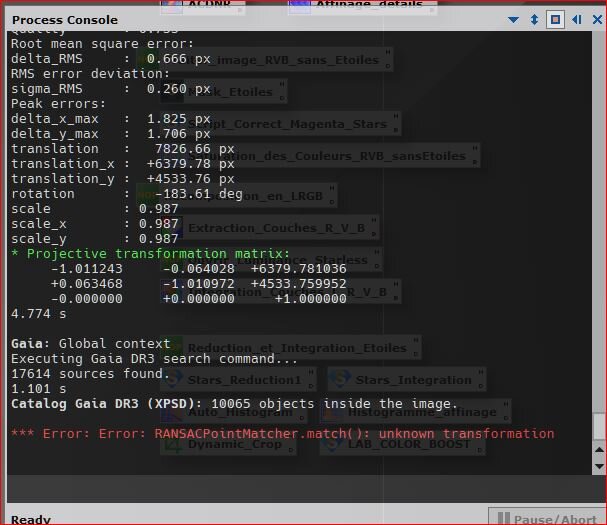Click the rotation -183.61 deg line
This screenshot has width=607, height=525.
(x=127, y=194)
